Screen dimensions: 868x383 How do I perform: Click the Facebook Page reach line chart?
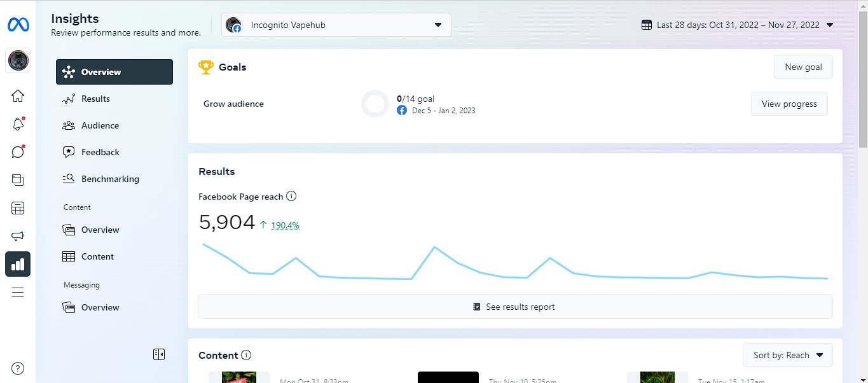coord(515,262)
